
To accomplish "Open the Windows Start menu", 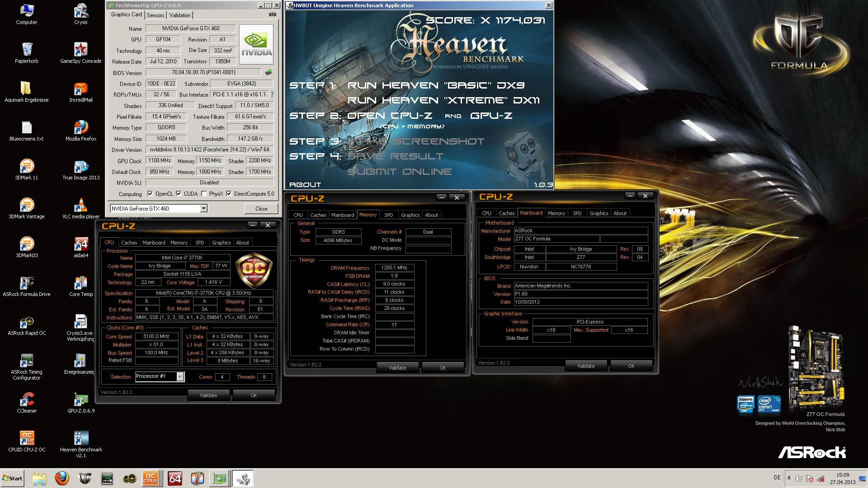I will point(12,479).
